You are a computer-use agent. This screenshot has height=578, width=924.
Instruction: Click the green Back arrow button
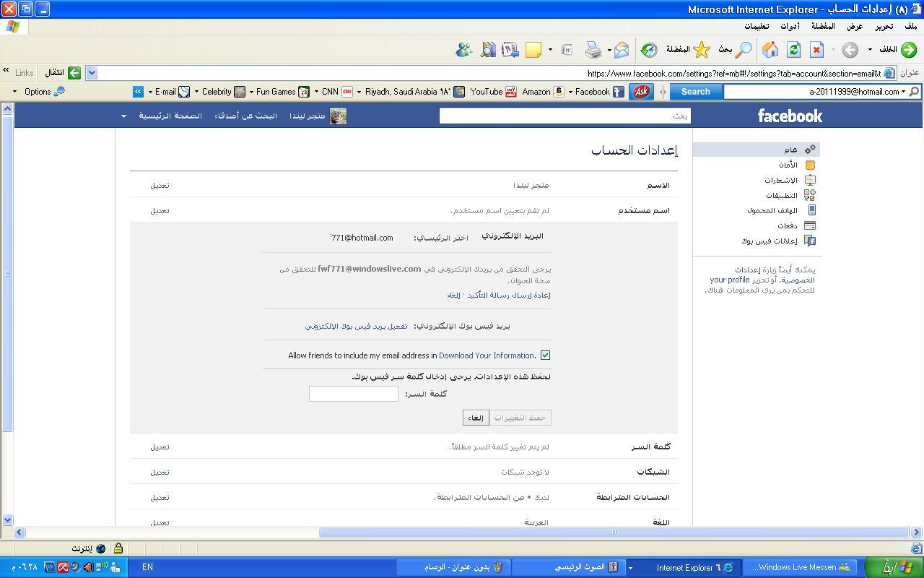pyautogui.click(x=909, y=50)
